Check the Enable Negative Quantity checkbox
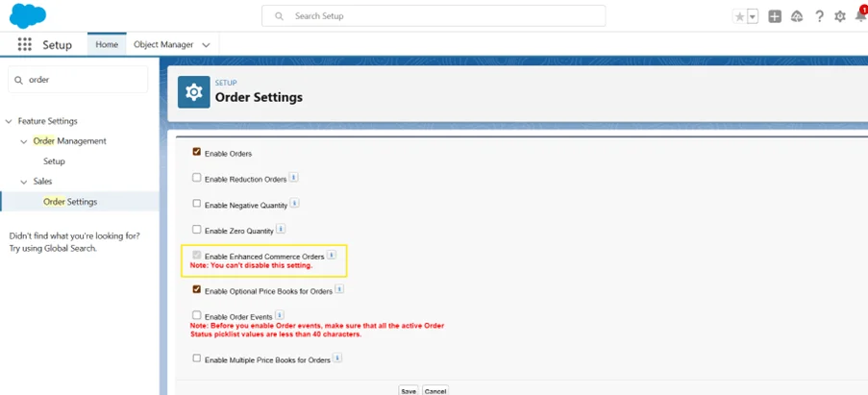The width and height of the screenshot is (868, 395). coord(196,203)
